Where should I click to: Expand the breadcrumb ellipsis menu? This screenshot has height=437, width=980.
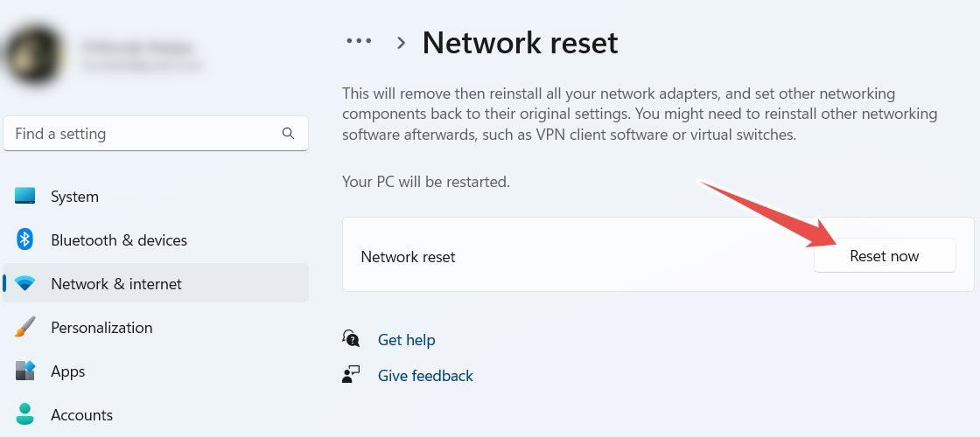tap(359, 41)
